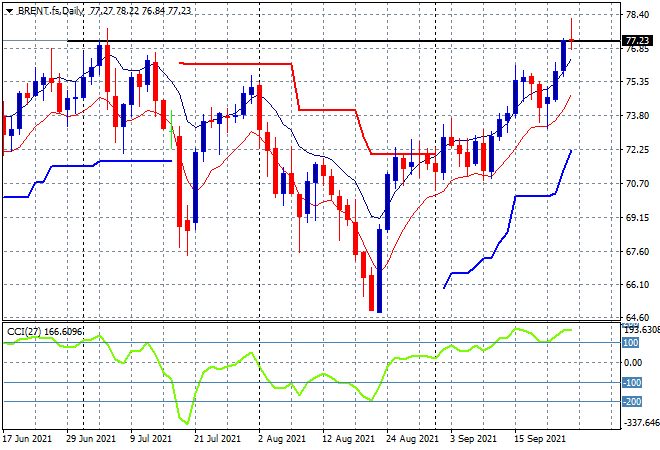Click the 73.80 price scale label
This screenshot has width=660, height=450.
pos(637,115)
